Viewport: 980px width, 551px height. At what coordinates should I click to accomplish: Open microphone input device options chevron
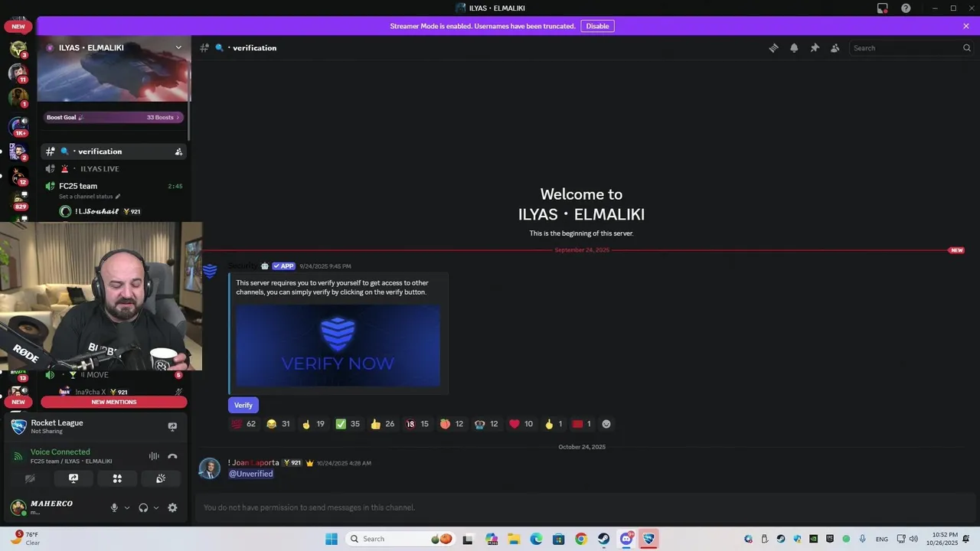(127, 507)
